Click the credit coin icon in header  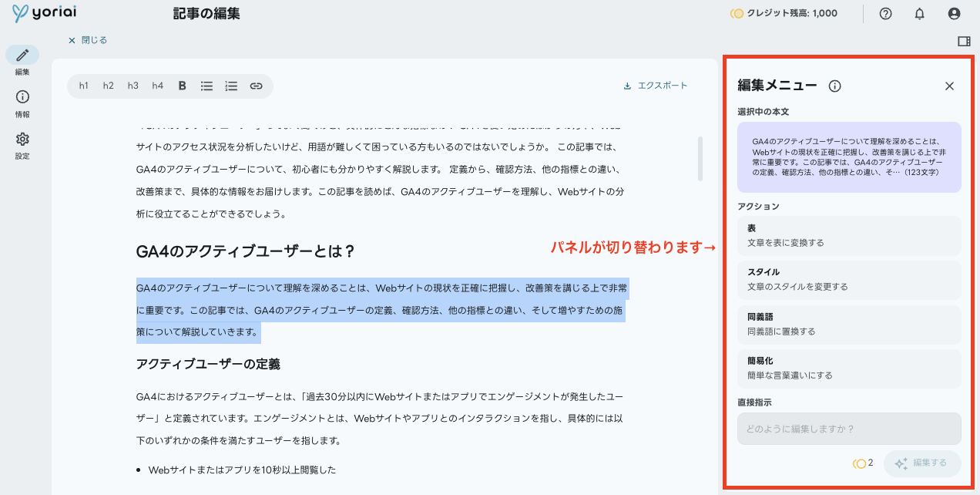pos(737,13)
